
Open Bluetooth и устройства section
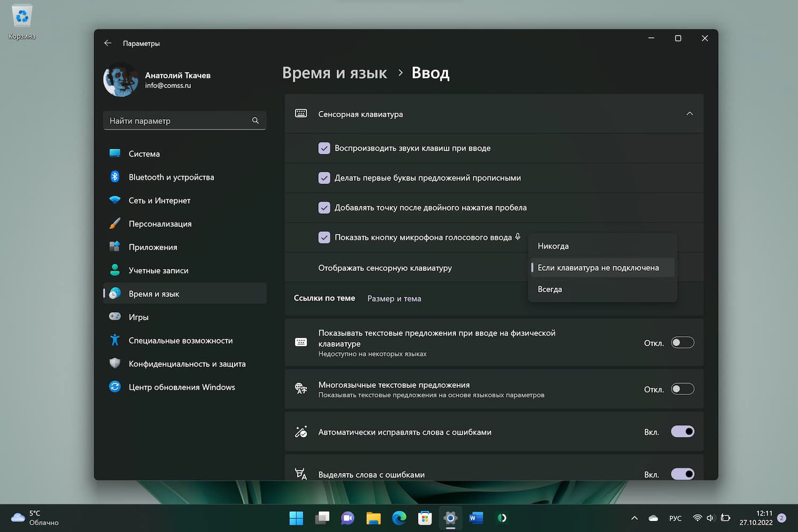pyautogui.click(x=171, y=177)
